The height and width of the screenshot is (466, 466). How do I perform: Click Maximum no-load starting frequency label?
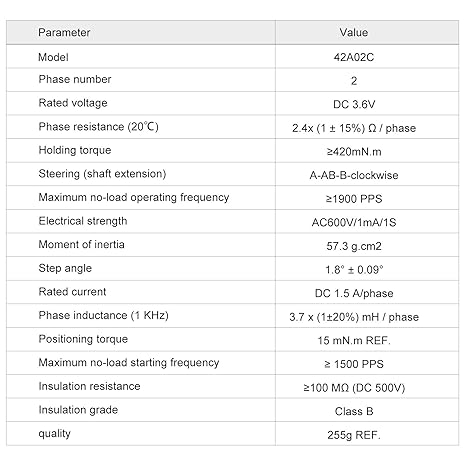tap(129, 363)
